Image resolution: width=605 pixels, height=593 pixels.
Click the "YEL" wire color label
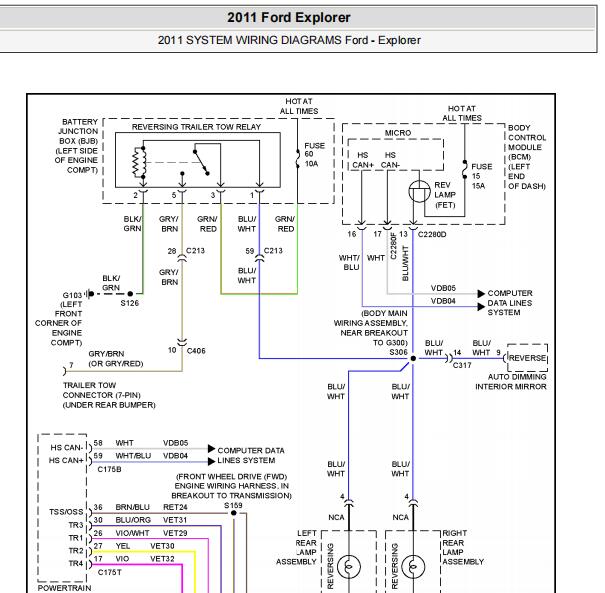pyautogui.click(x=123, y=546)
